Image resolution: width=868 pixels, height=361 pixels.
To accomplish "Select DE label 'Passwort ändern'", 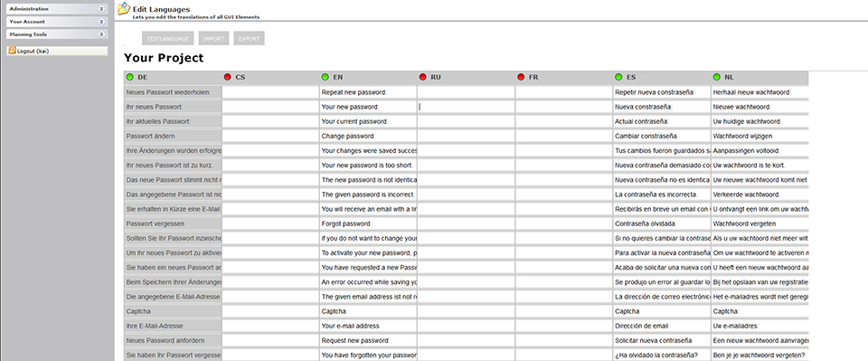I will pos(173,136).
